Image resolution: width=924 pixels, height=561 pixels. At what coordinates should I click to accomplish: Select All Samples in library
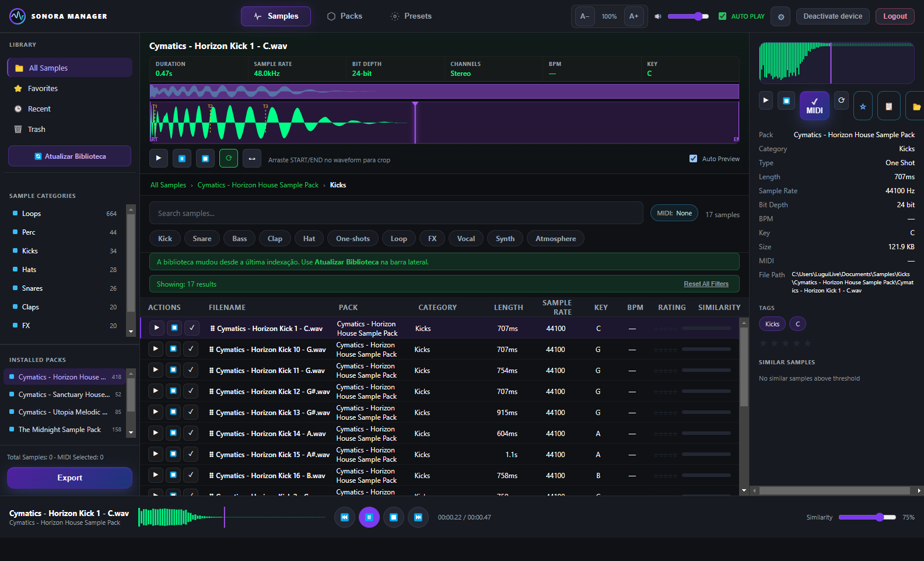69,68
